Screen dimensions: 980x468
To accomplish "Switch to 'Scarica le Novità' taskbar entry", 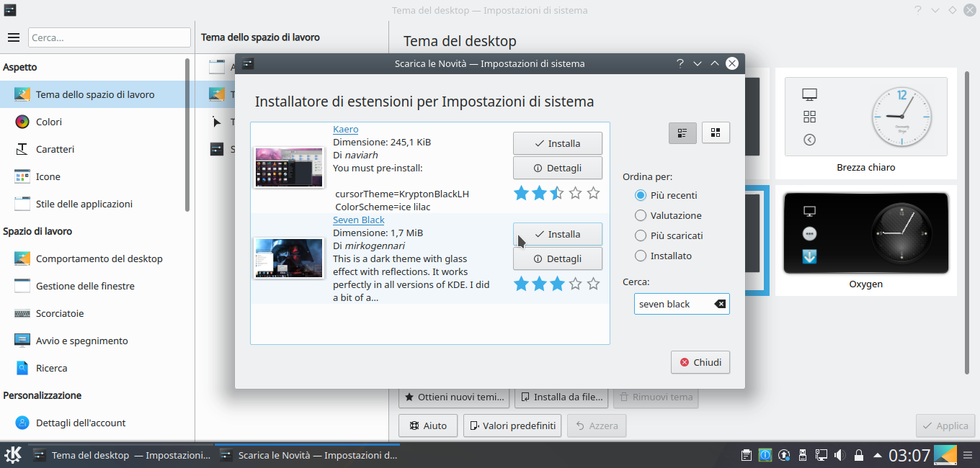I will pos(308,455).
